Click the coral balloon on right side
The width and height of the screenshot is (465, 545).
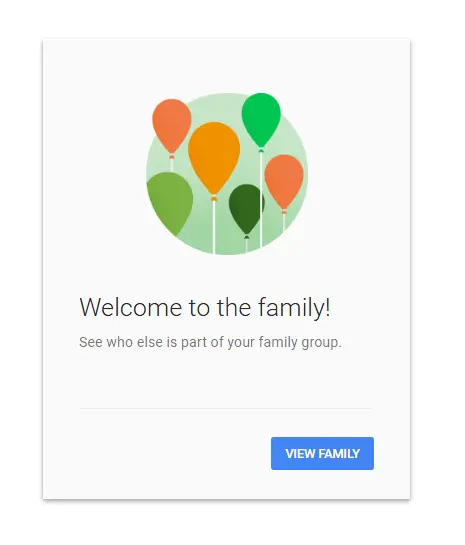[284, 181]
